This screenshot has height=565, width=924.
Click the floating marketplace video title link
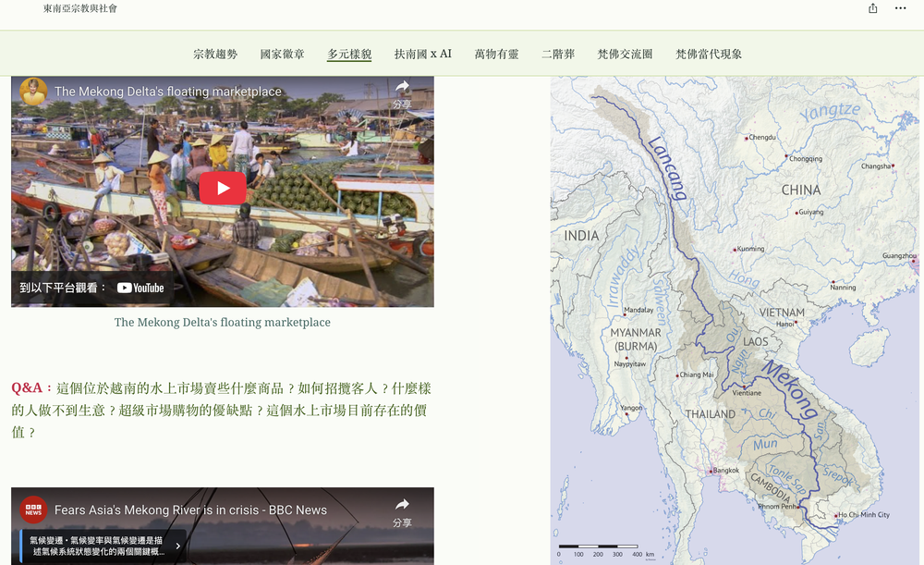point(168,92)
